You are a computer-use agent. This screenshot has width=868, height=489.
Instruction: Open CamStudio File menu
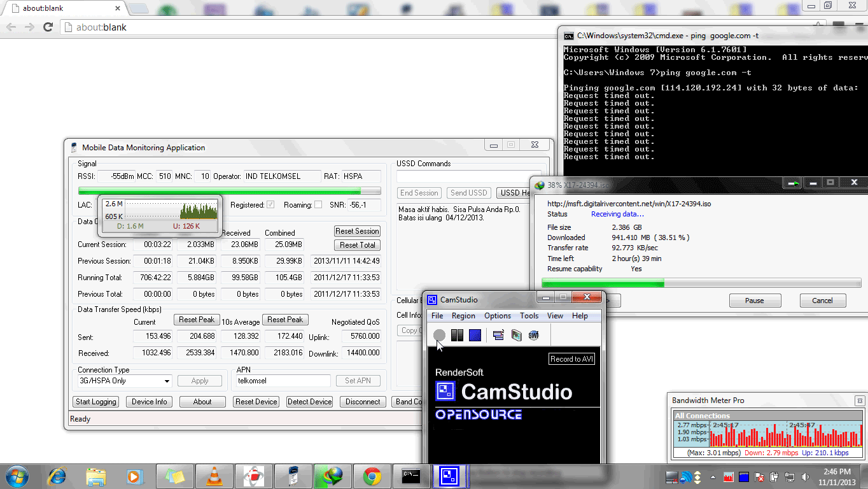[437, 316]
